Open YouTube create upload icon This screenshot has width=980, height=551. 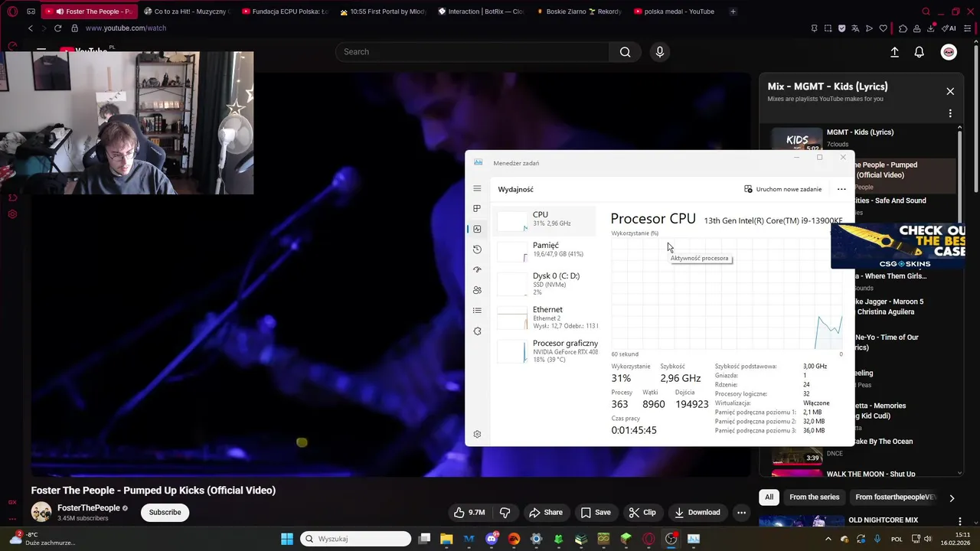tap(894, 52)
